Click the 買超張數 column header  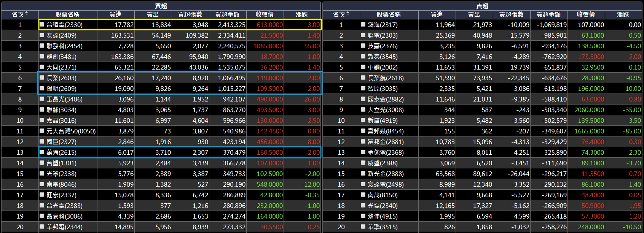(x=190, y=14)
